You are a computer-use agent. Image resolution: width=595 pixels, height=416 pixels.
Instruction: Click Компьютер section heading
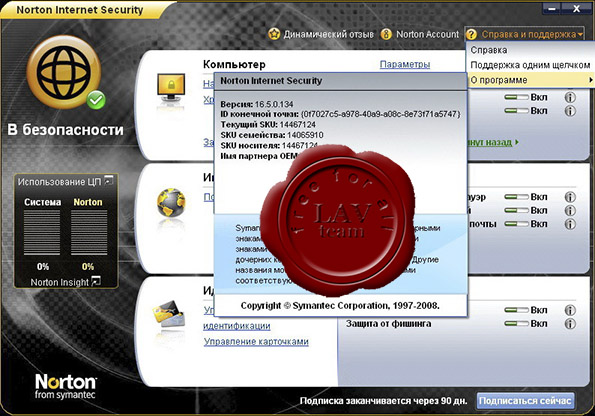[x=234, y=65]
